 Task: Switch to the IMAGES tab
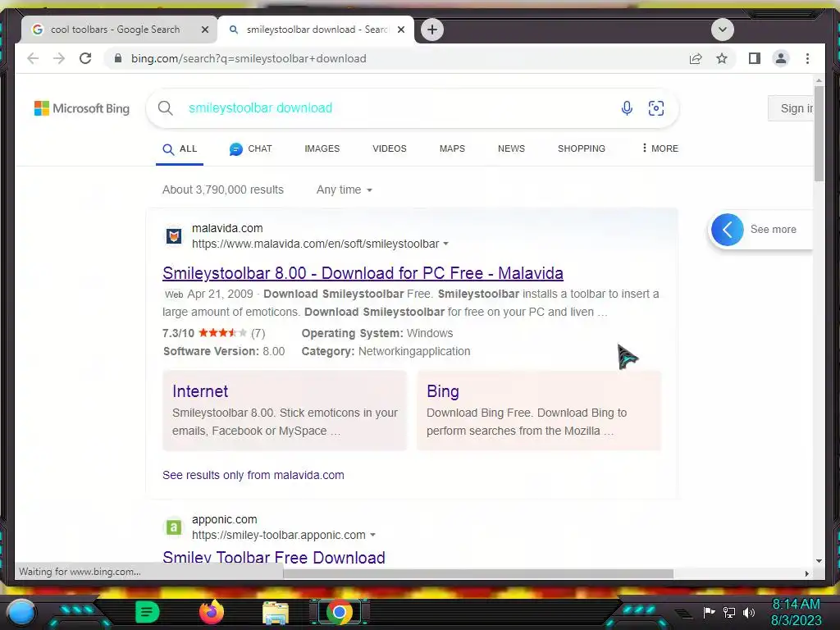[x=322, y=149]
